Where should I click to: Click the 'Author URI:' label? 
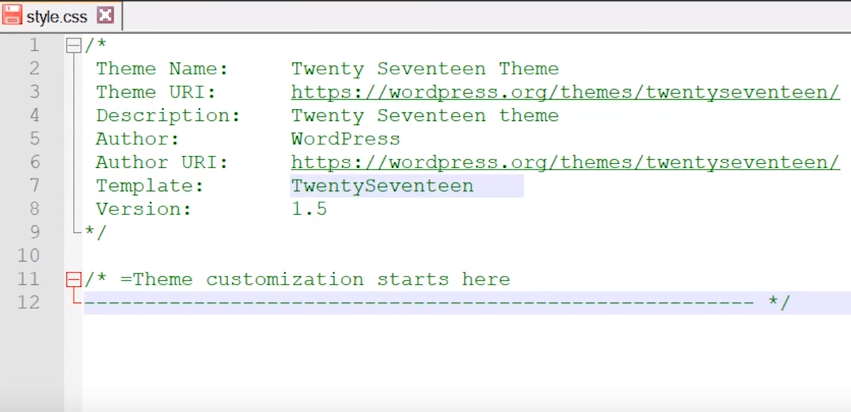162,162
